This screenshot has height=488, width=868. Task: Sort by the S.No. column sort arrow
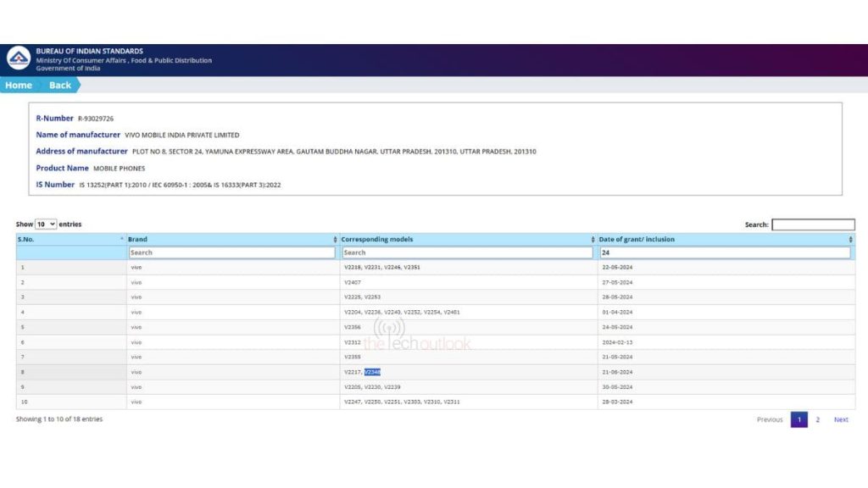pyautogui.click(x=122, y=240)
